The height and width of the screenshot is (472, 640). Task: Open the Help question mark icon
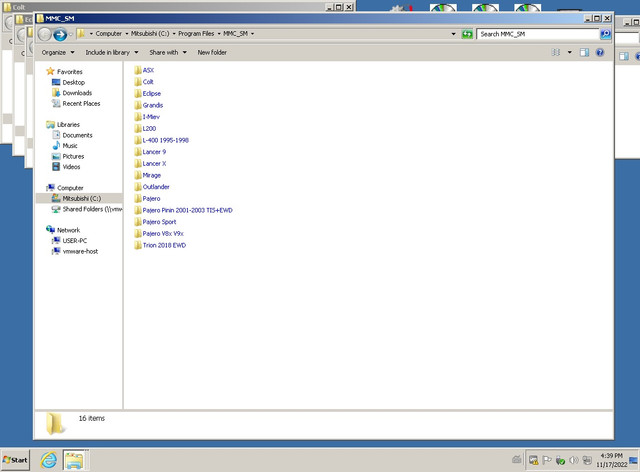(x=600, y=52)
